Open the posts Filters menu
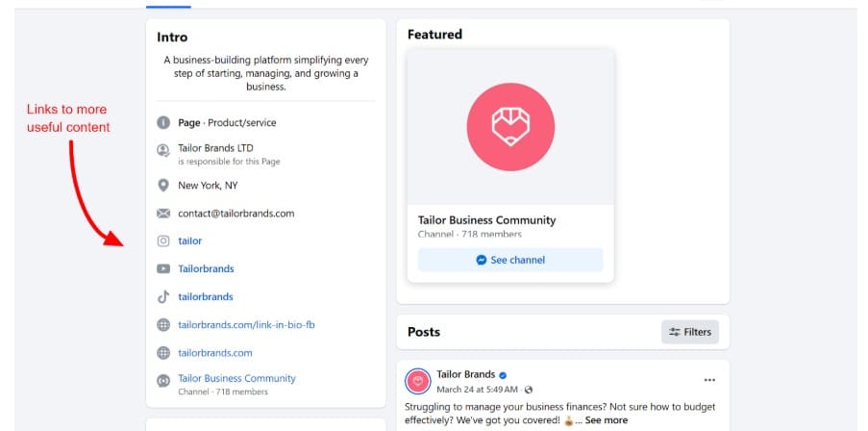 pyautogui.click(x=690, y=332)
